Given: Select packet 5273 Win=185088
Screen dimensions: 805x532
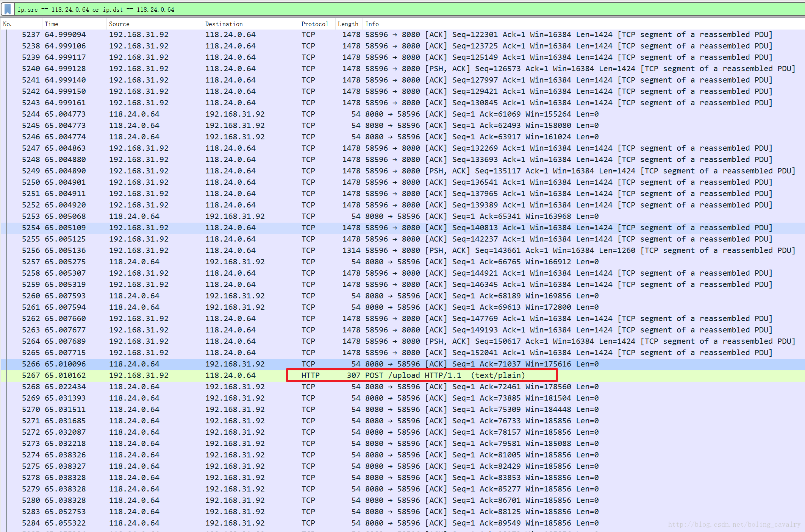Looking at the screenshot, I should 402,443.
